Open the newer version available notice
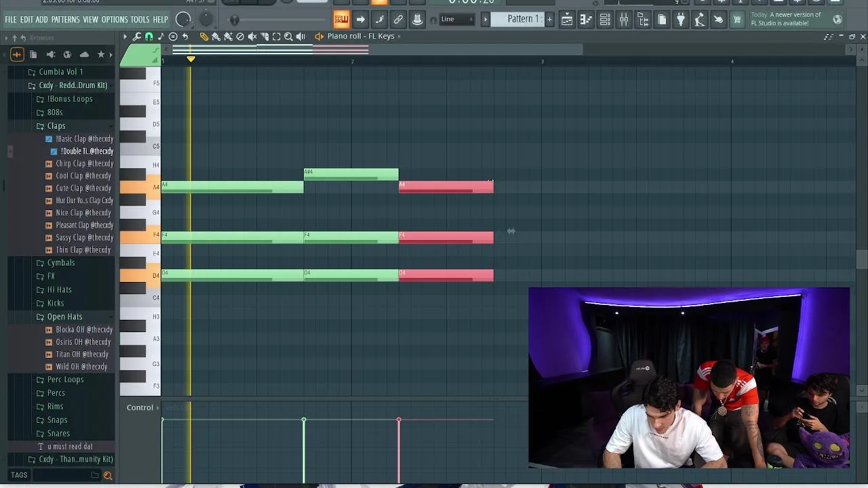Image resolution: width=868 pixels, height=488 pixels. coord(787,19)
